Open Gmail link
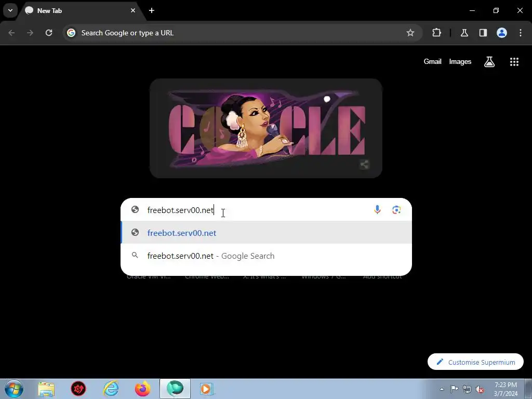Screen dimensions: 532x399 coord(432,61)
